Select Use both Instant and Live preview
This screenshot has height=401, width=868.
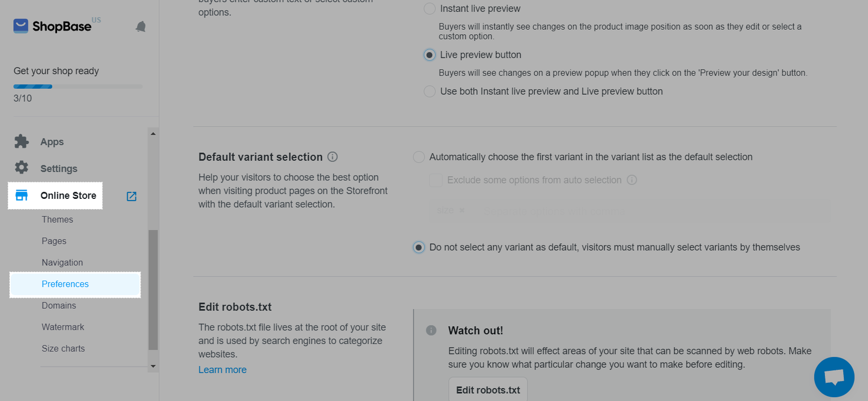pos(430,92)
